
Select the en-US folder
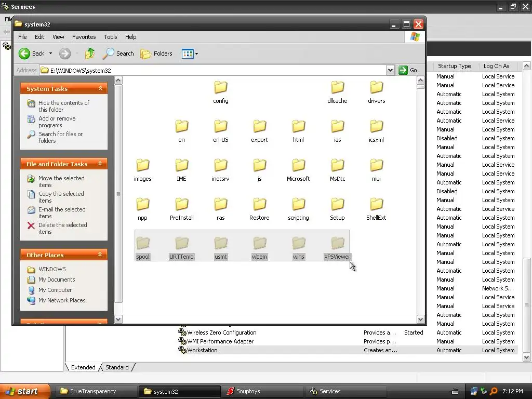(x=220, y=131)
